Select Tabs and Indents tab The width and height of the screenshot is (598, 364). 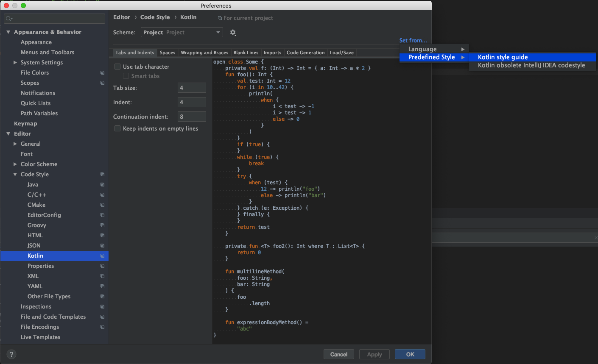(x=134, y=53)
